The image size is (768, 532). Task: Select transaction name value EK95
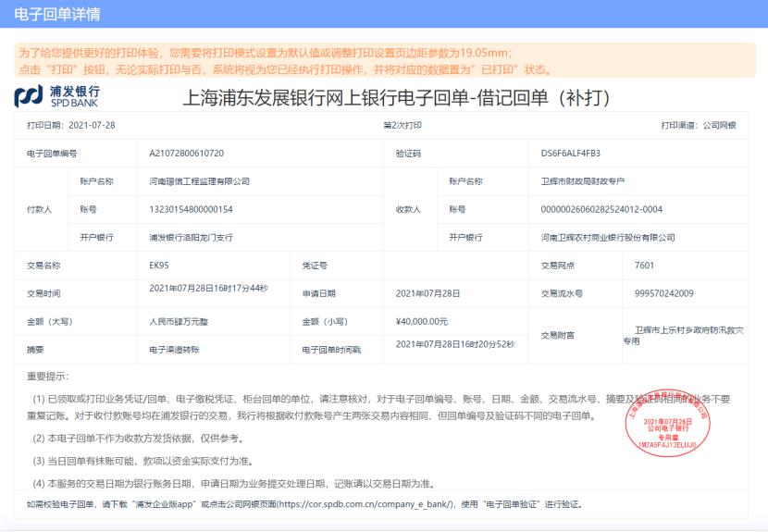pyautogui.click(x=159, y=266)
